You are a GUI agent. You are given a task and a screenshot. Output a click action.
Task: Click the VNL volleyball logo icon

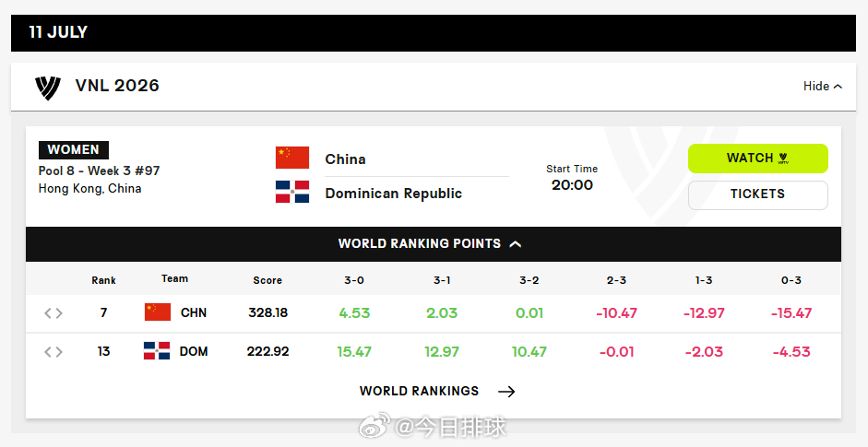coord(48,88)
